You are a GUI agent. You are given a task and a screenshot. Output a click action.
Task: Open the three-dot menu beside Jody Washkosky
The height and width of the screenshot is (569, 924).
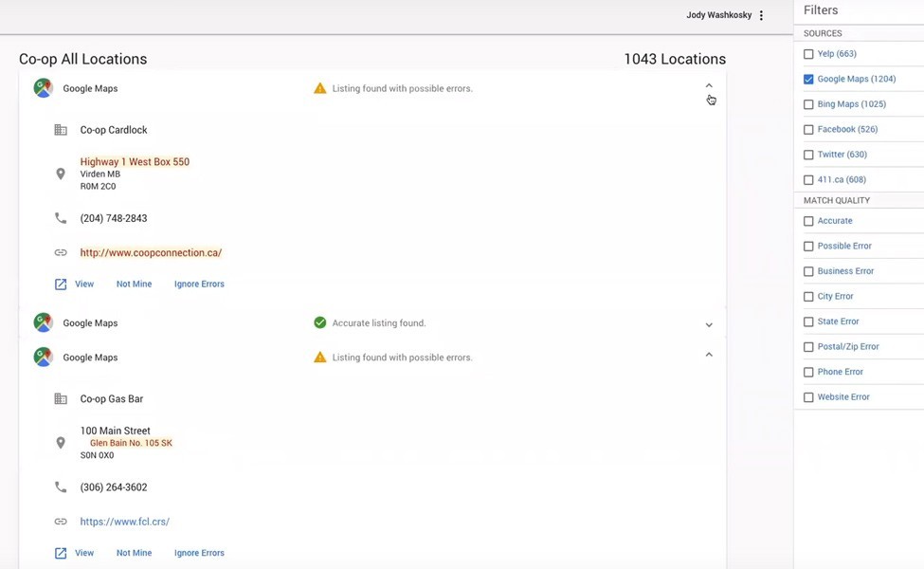[761, 15]
